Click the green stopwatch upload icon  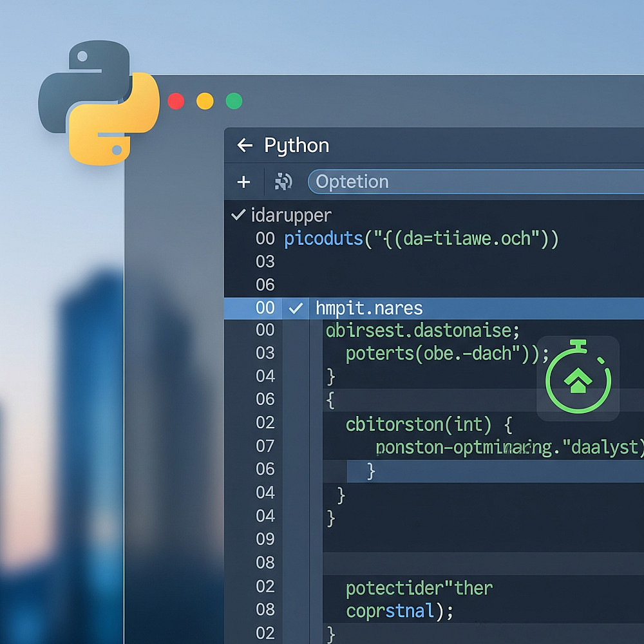[x=578, y=377]
